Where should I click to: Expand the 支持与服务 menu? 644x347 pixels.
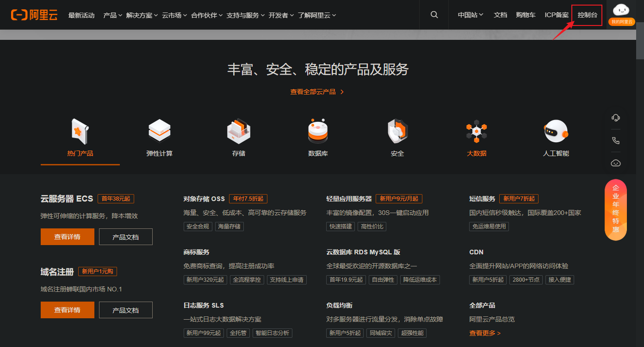[x=246, y=15]
